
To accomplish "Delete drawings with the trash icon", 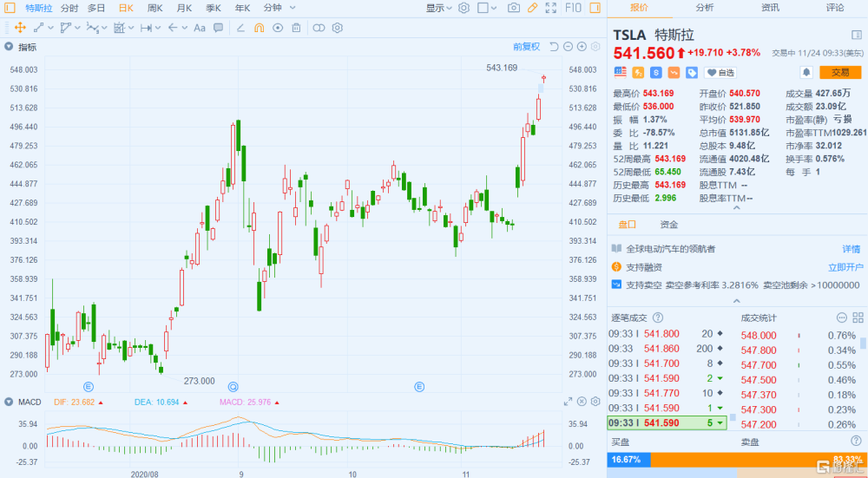I will click(297, 28).
